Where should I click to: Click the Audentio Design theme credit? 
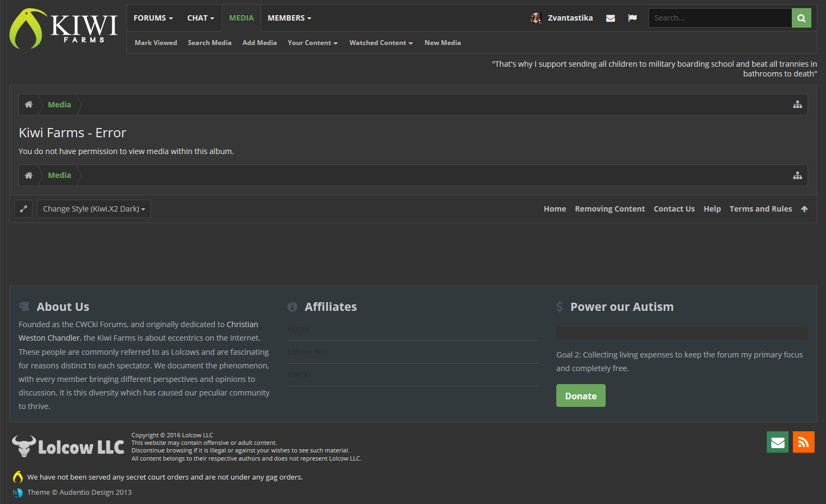(x=79, y=492)
